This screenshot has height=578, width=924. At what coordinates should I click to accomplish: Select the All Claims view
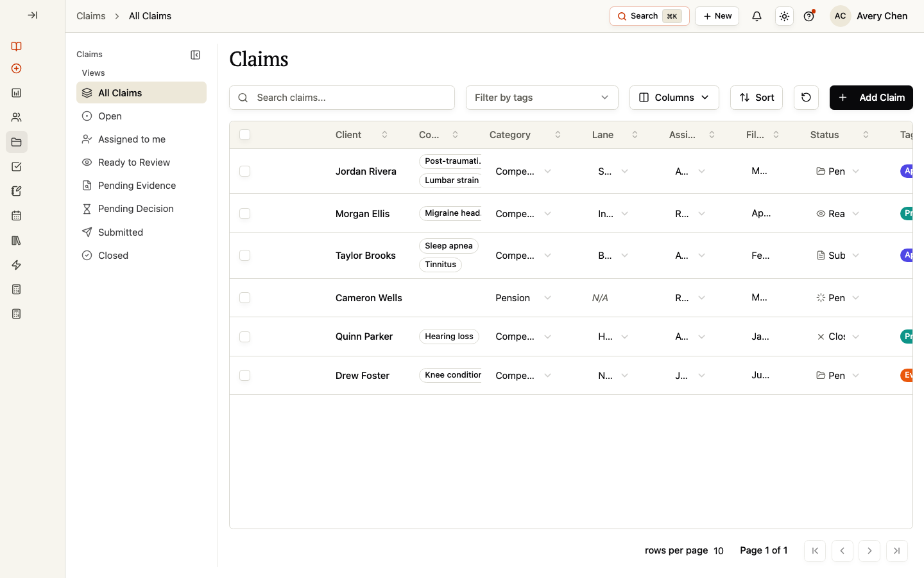tap(141, 92)
